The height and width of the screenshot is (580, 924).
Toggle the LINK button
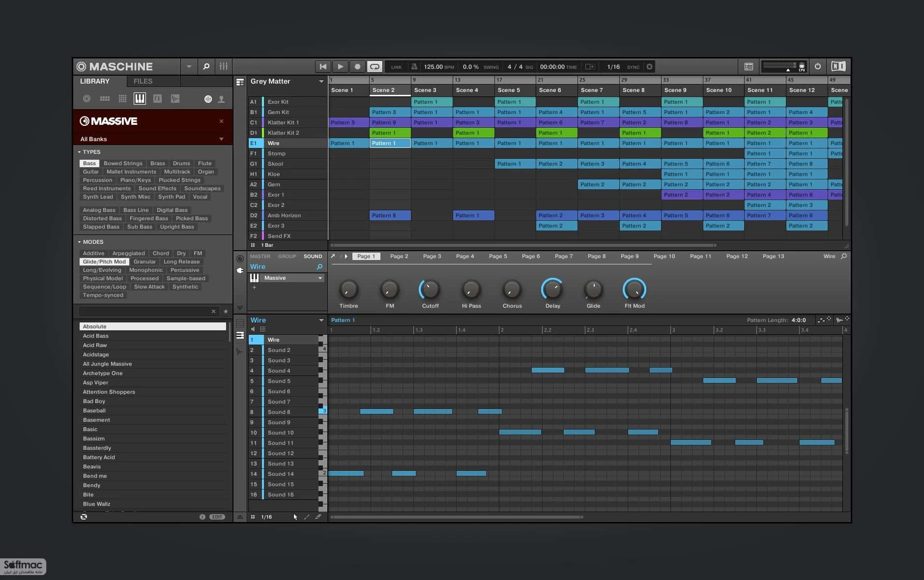coord(396,67)
